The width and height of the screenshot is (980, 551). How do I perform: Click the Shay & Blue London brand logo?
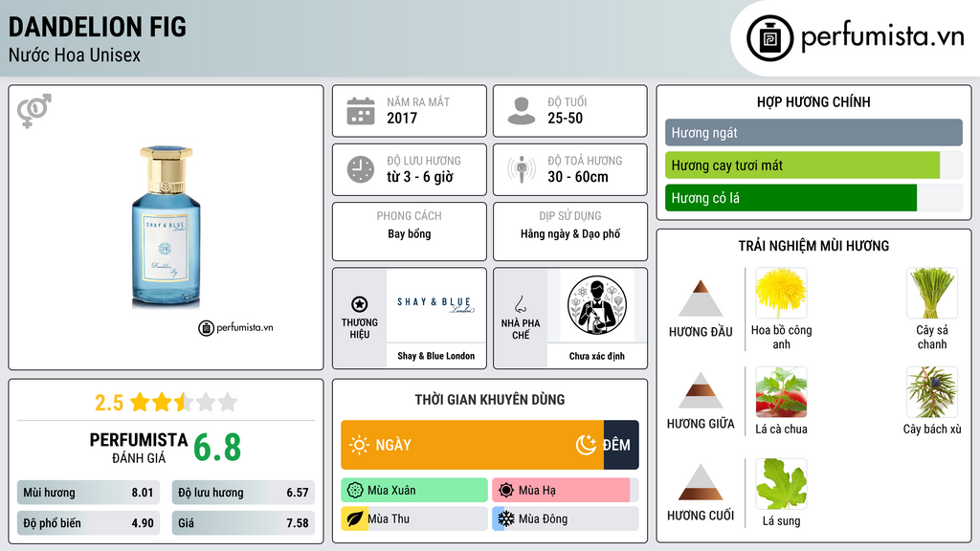435,304
